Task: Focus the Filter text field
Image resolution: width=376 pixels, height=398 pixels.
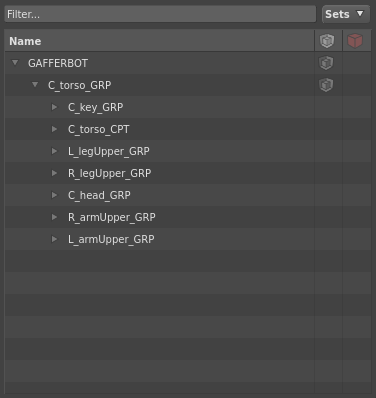Action: pyautogui.click(x=160, y=14)
